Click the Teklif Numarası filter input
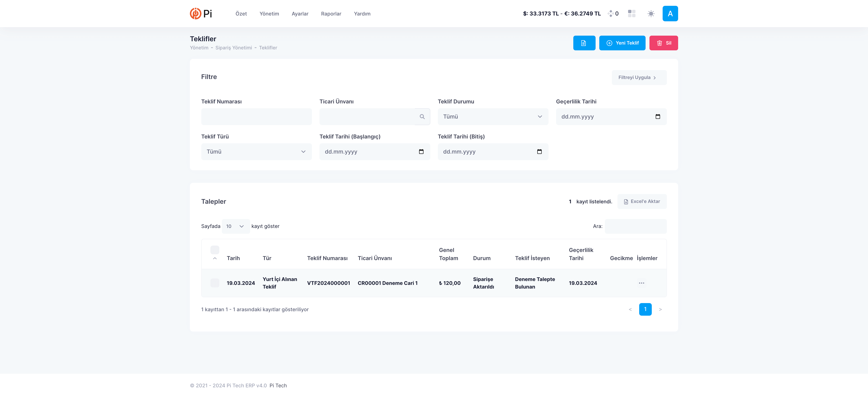868x397 pixels. click(256, 117)
